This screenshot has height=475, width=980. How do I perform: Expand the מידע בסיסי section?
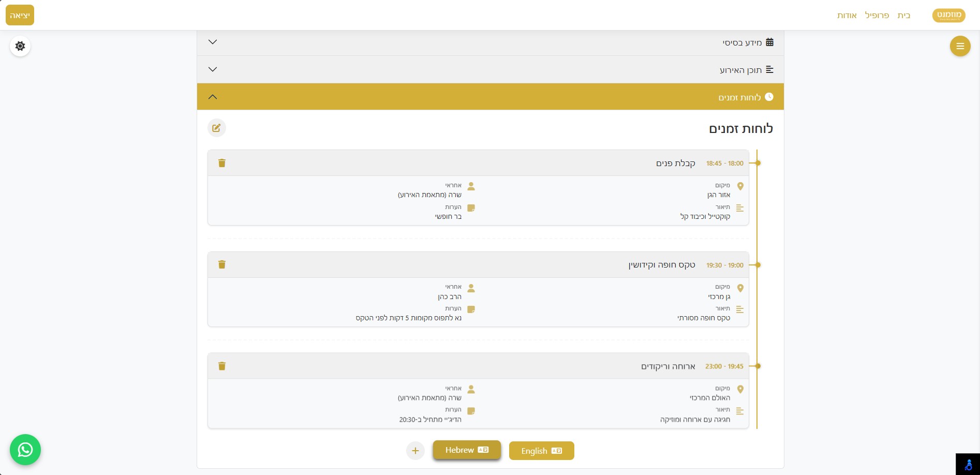(x=490, y=42)
